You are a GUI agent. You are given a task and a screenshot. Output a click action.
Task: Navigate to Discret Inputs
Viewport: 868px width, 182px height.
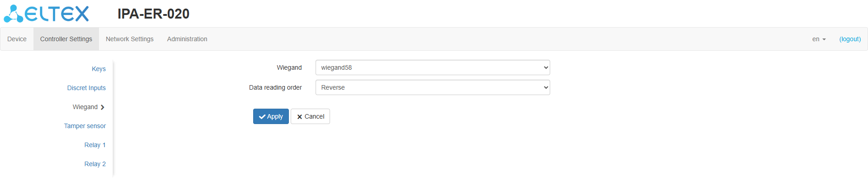pyautogui.click(x=86, y=88)
